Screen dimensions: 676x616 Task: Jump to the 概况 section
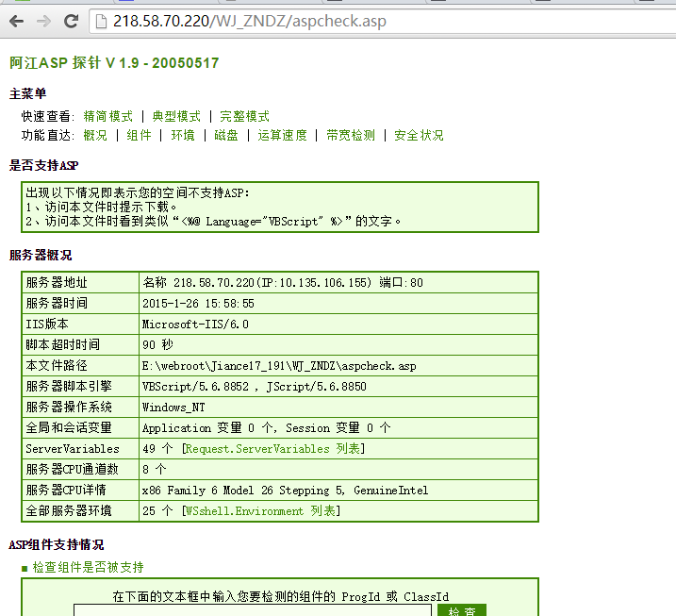95,136
